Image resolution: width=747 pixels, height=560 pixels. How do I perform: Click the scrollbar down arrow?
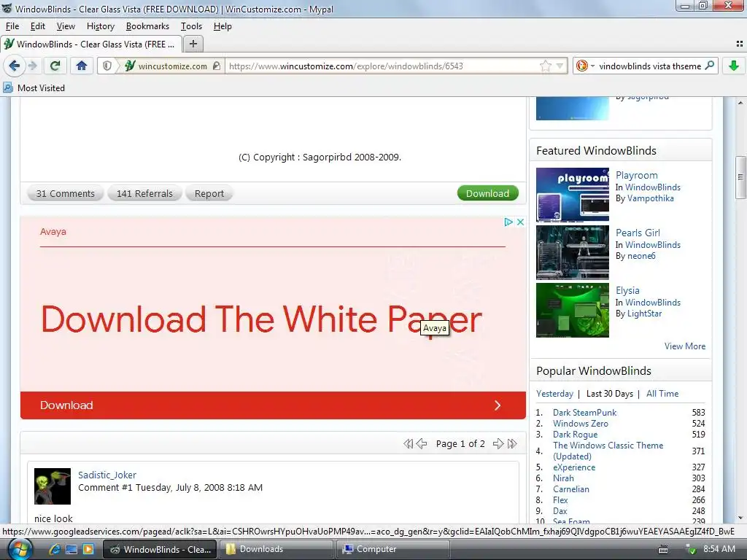tap(740, 518)
